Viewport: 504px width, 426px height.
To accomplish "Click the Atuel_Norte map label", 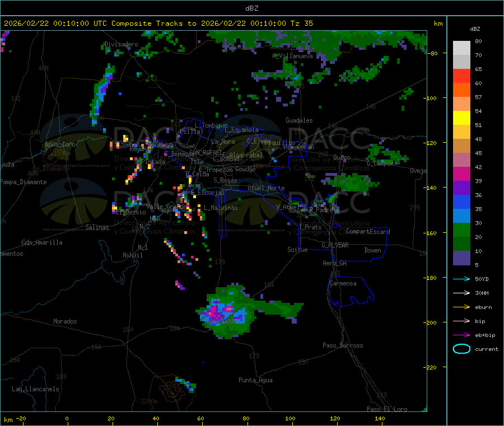I will 266,188.
